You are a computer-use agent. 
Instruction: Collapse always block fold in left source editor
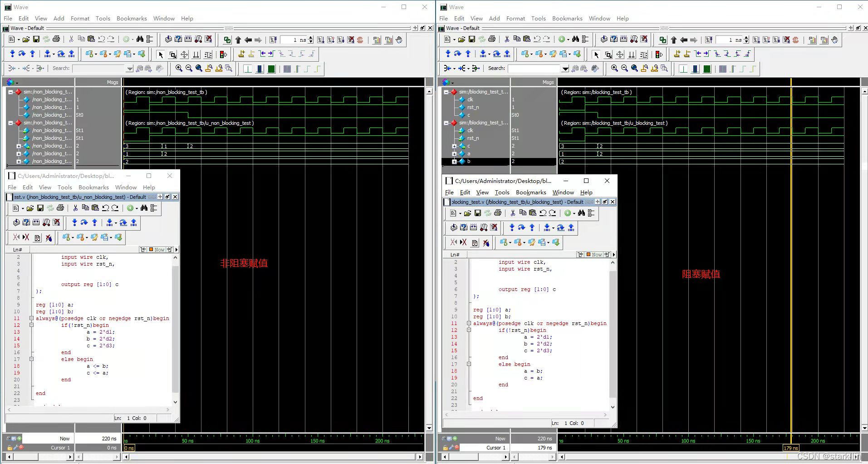31,318
